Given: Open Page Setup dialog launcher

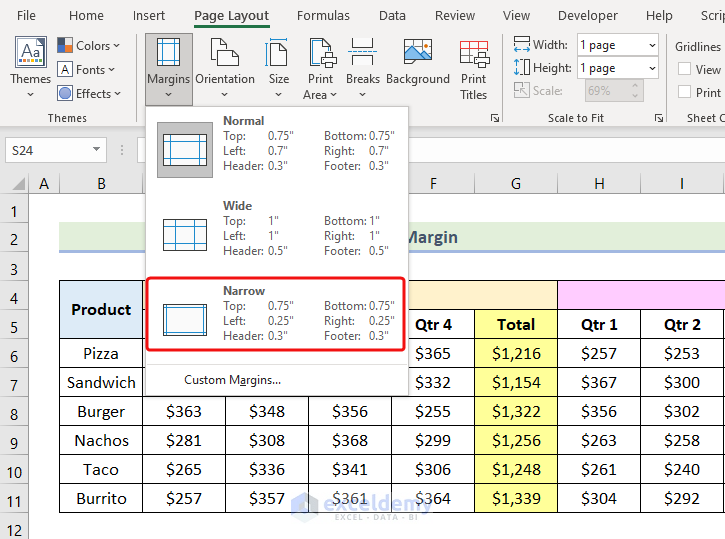Looking at the screenshot, I should click(x=495, y=118).
